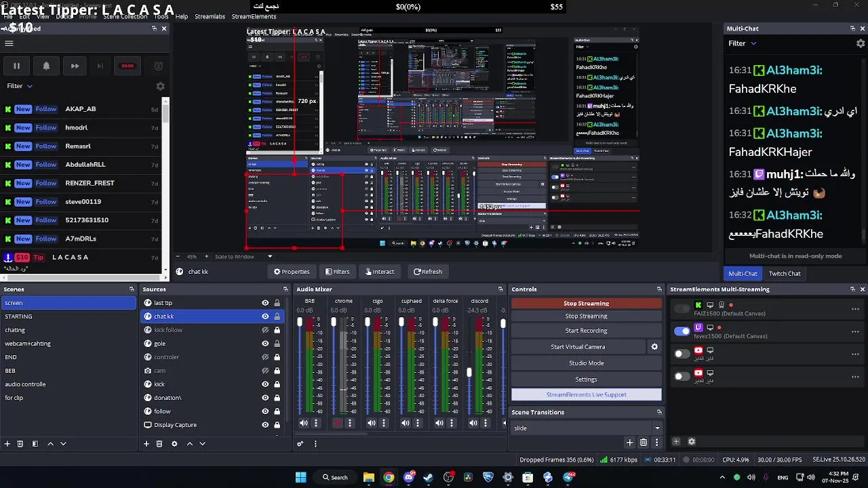Open the Scene Collection menu

[x=125, y=16]
